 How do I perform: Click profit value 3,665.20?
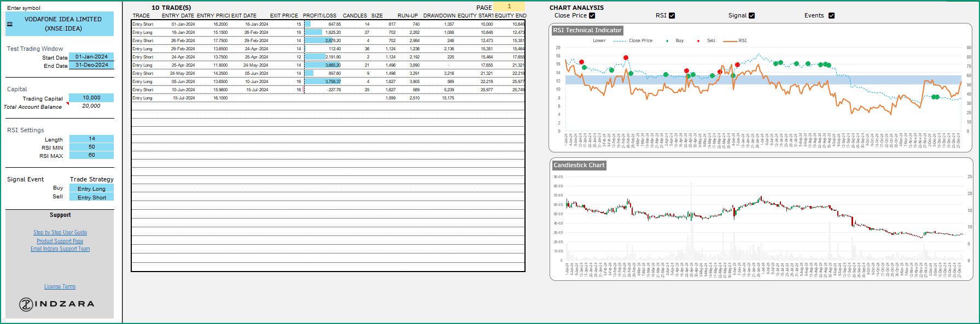[333, 65]
